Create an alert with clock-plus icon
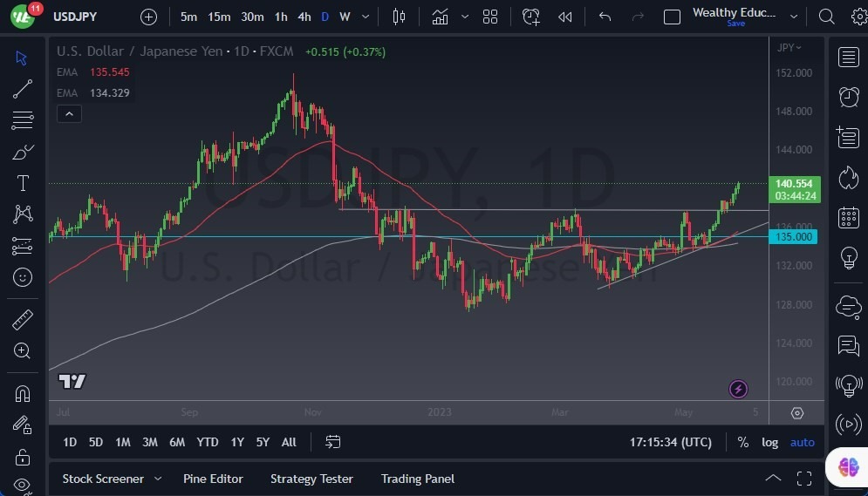Image resolution: width=868 pixels, height=496 pixels. tap(531, 17)
